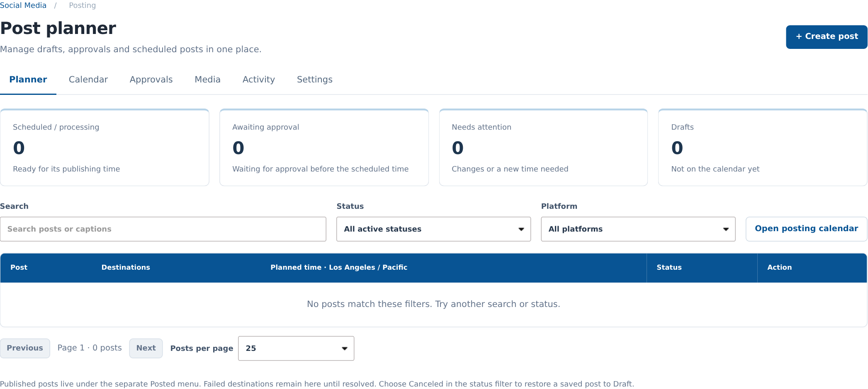Click the Needs attention card
Viewport: 868px width, 389px height.
coord(543,147)
